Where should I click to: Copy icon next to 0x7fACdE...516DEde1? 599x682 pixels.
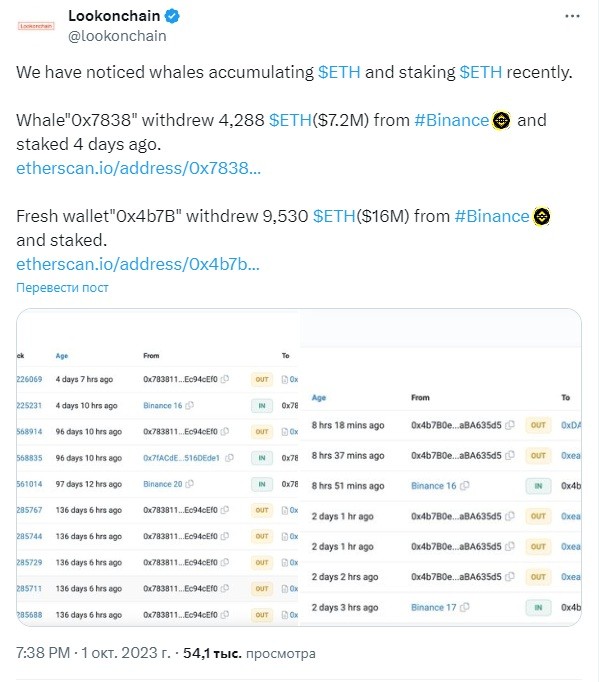(x=229, y=458)
